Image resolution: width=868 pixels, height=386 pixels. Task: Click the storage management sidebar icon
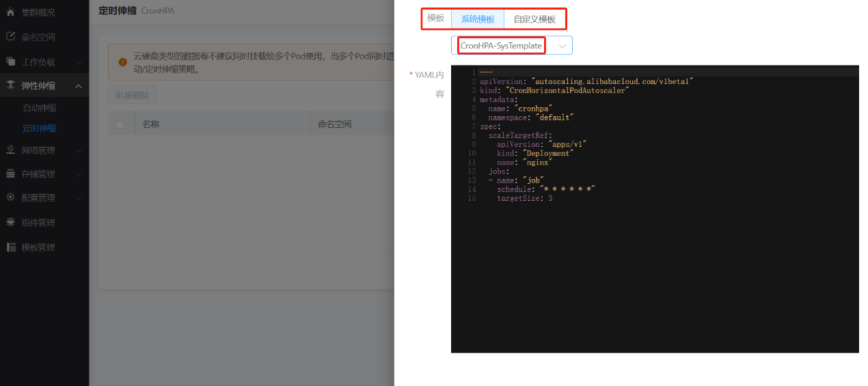pos(10,174)
